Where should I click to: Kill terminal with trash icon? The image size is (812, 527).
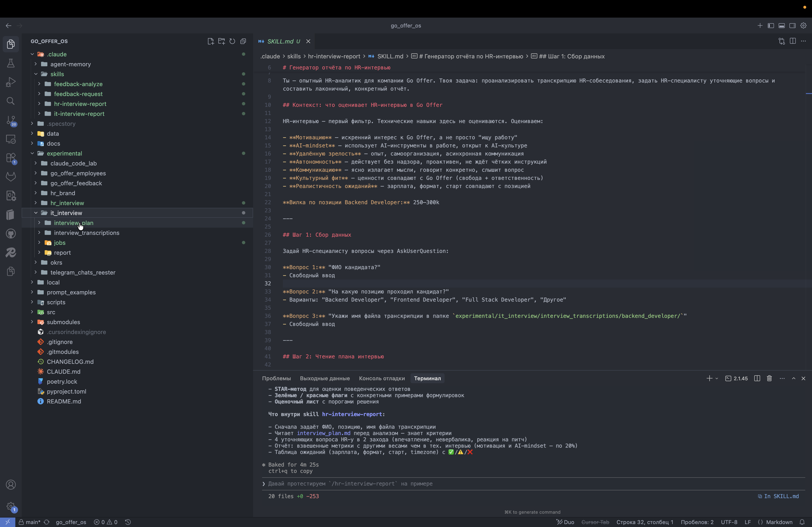769,378
